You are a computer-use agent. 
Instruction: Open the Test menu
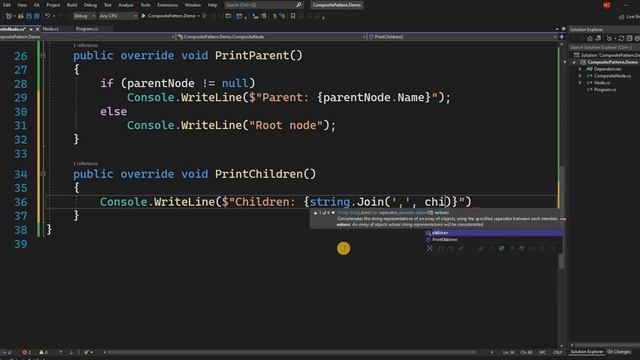[107, 5]
